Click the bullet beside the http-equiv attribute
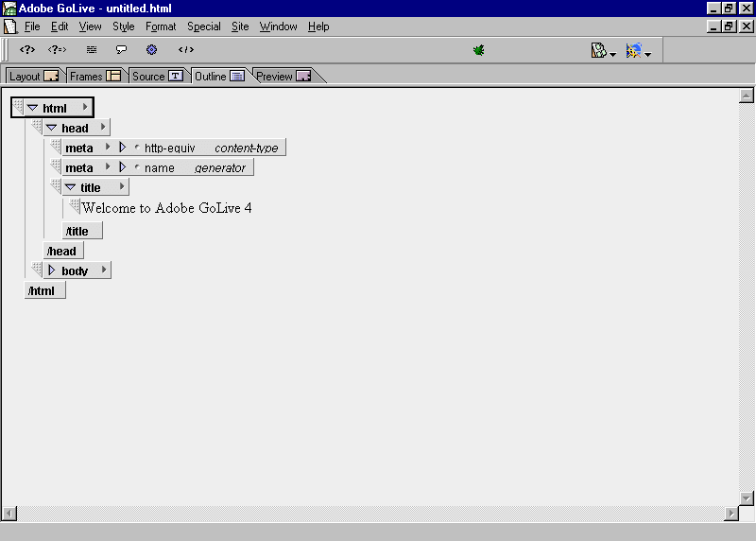The image size is (756, 541). [137, 148]
